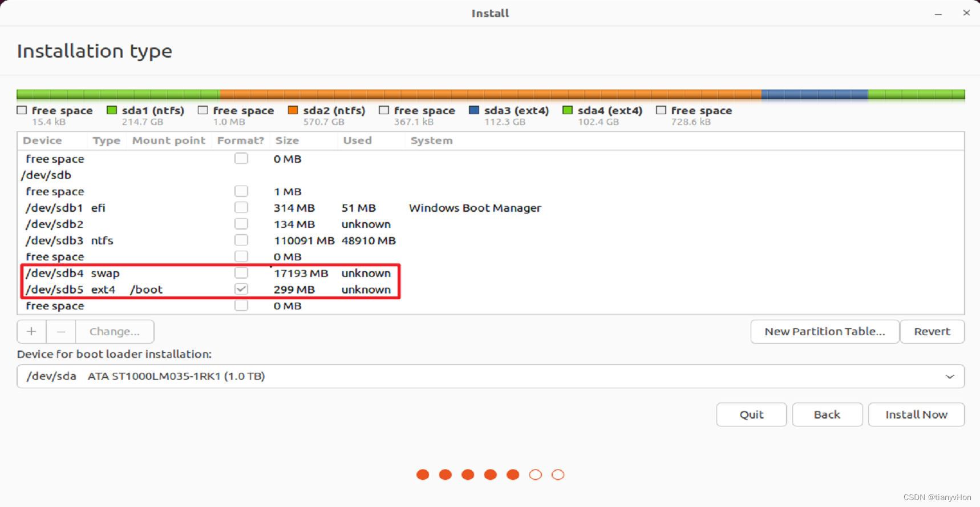Click the Revert button
The width and height of the screenshot is (980, 507).
pos(932,332)
